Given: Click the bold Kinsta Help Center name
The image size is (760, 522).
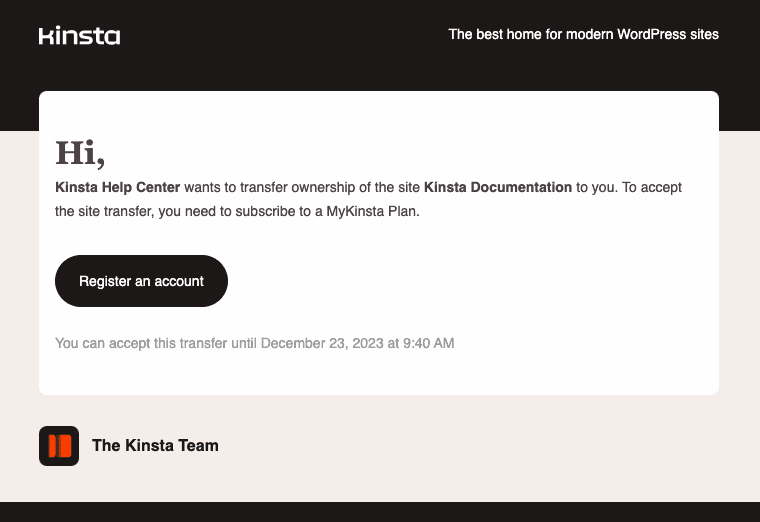Looking at the screenshot, I should pyautogui.click(x=117, y=188).
